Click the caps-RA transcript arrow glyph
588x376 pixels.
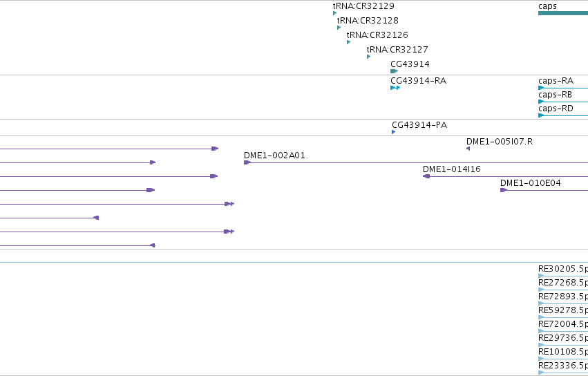click(541, 88)
